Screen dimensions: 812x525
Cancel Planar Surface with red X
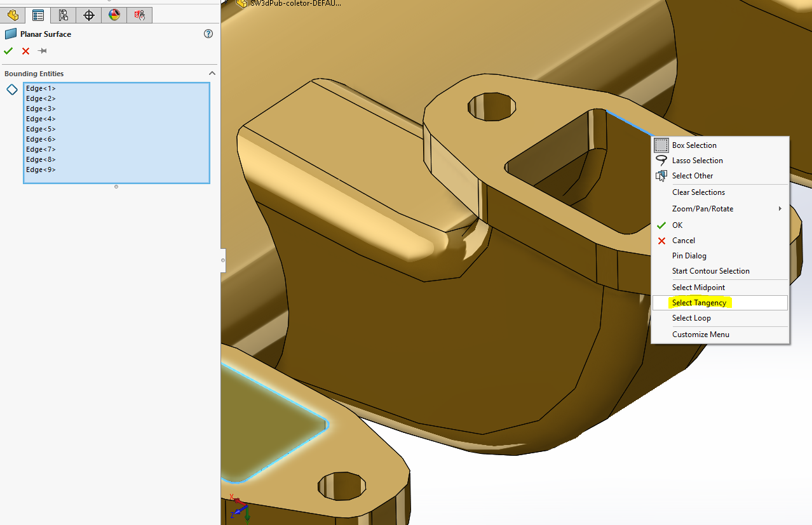(25, 51)
